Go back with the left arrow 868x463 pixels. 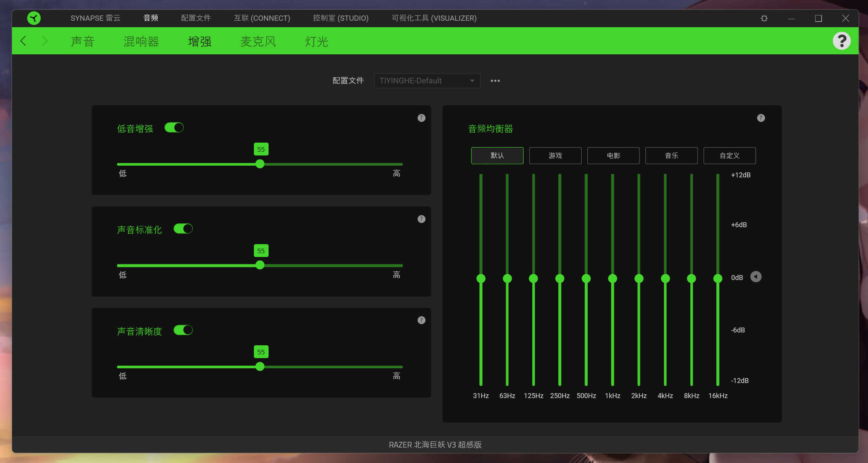click(23, 41)
